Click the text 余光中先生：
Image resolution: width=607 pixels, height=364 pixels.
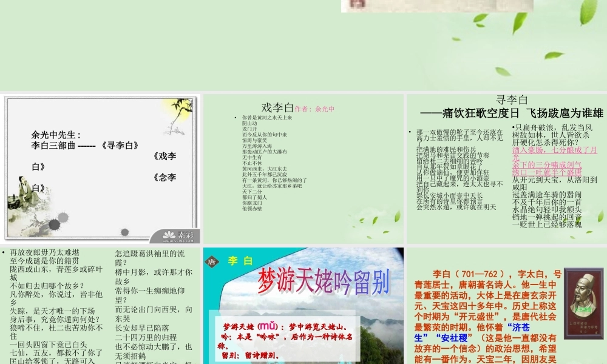[x=56, y=135]
